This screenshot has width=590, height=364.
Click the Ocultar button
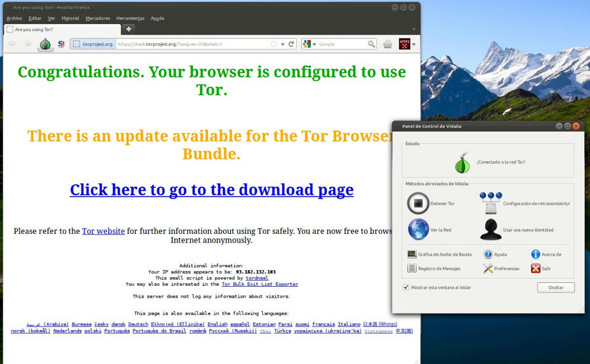coord(555,287)
